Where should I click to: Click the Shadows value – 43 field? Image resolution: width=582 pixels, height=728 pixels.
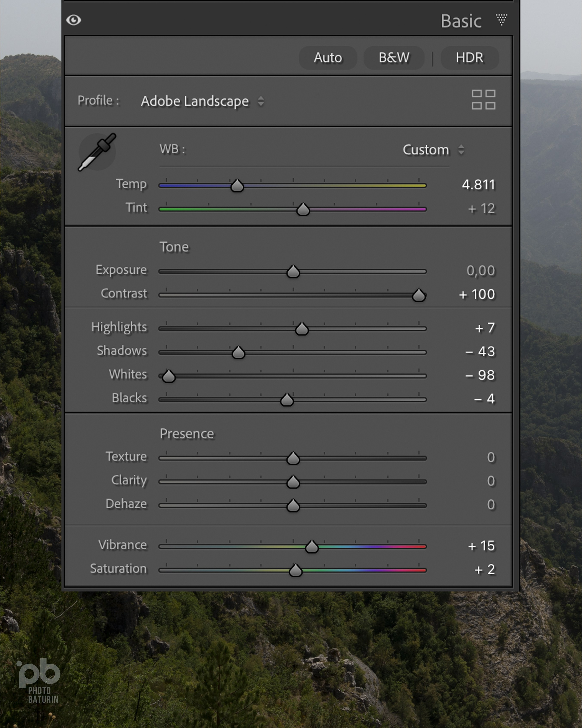tap(480, 351)
